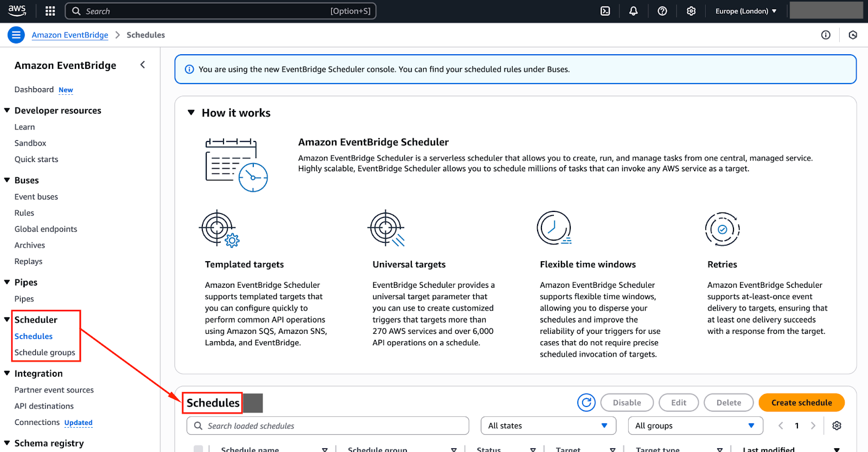Open the history clock icon at top right
The width and height of the screenshot is (868, 452).
point(853,35)
